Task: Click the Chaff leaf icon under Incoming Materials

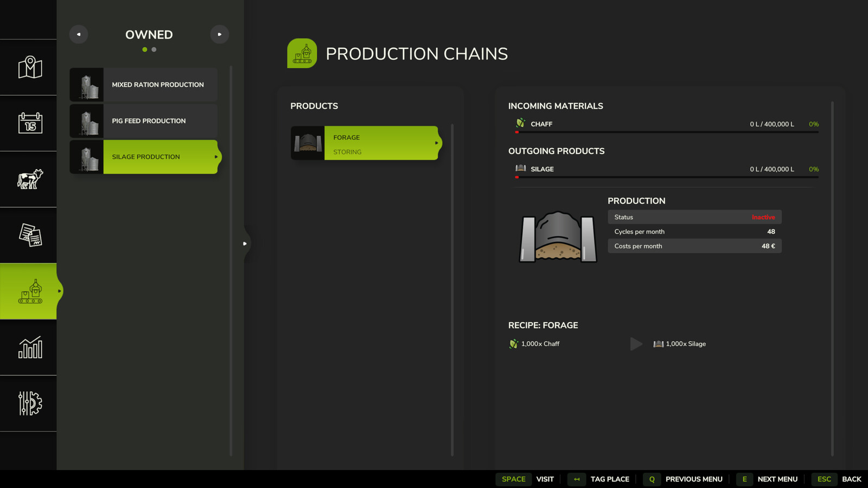Action: tap(520, 123)
